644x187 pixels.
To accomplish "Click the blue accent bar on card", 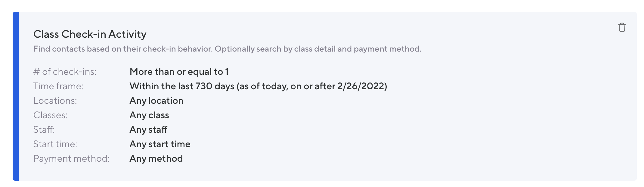I will (16, 96).
